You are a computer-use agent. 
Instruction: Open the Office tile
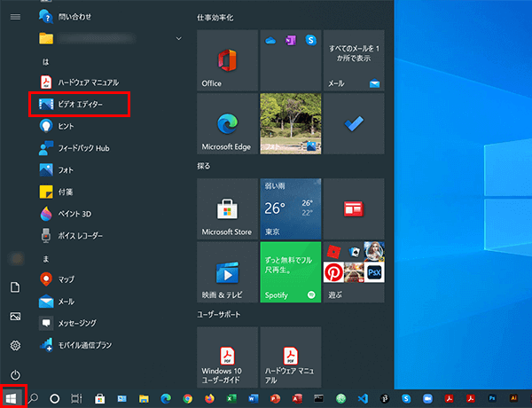(x=227, y=60)
